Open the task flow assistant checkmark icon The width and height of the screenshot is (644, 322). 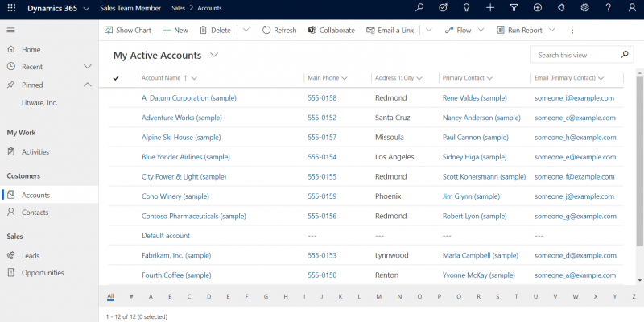[x=443, y=8]
